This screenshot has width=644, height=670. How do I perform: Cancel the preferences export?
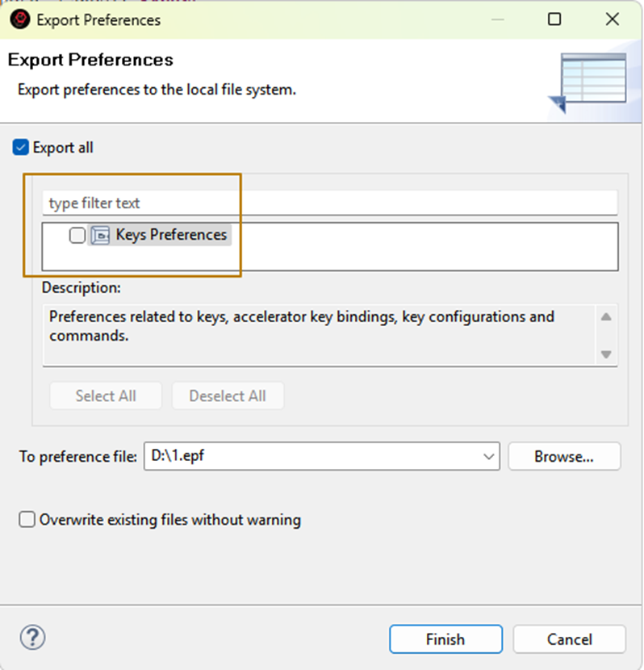[569, 639]
